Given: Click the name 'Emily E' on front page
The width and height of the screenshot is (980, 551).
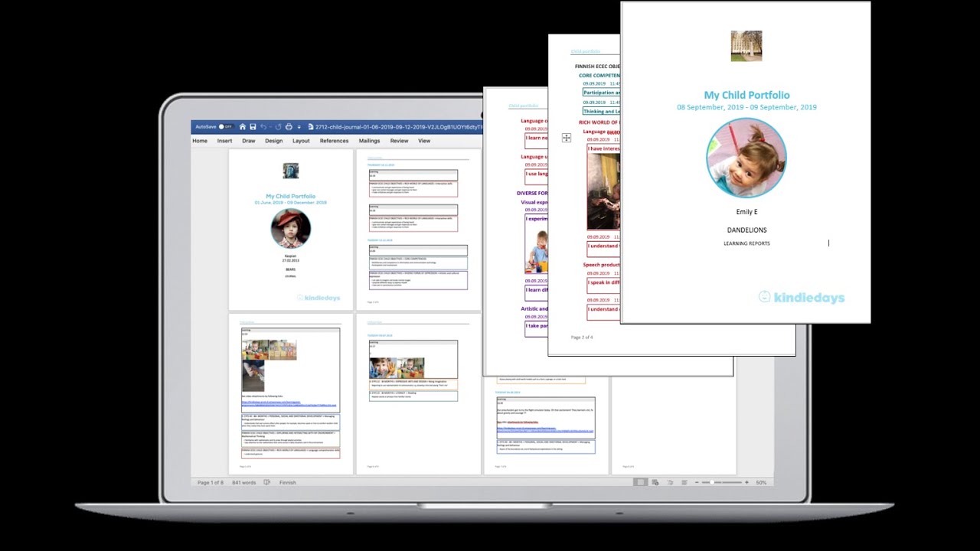Looking at the screenshot, I should click(x=746, y=212).
